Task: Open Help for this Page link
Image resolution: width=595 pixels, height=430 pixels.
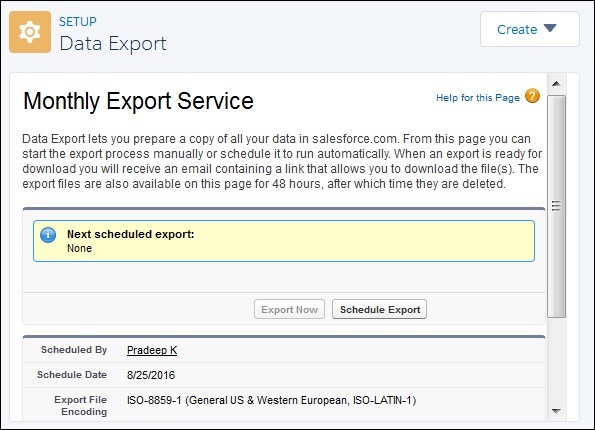Action: click(478, 98)
